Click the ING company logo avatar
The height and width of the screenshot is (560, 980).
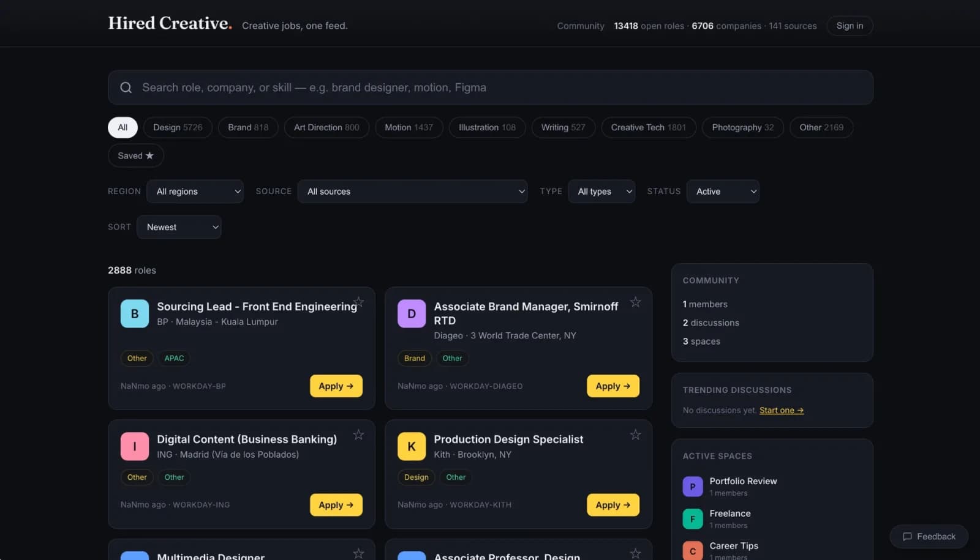135,446
